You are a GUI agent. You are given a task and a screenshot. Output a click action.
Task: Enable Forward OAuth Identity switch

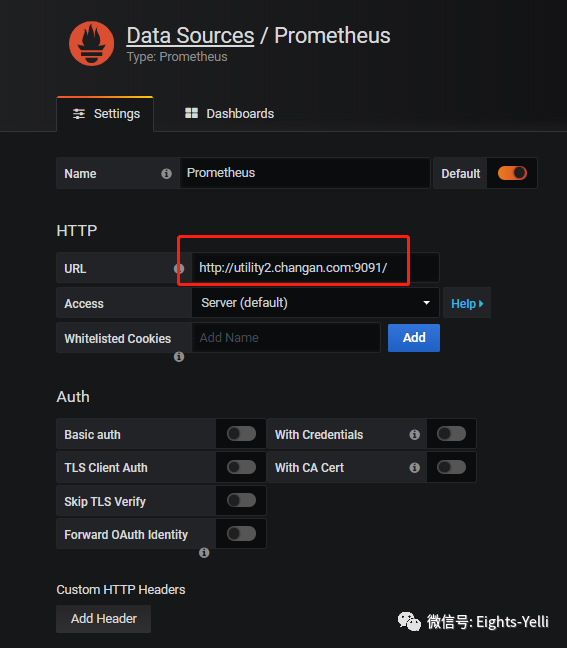click(x=241, y=534)
